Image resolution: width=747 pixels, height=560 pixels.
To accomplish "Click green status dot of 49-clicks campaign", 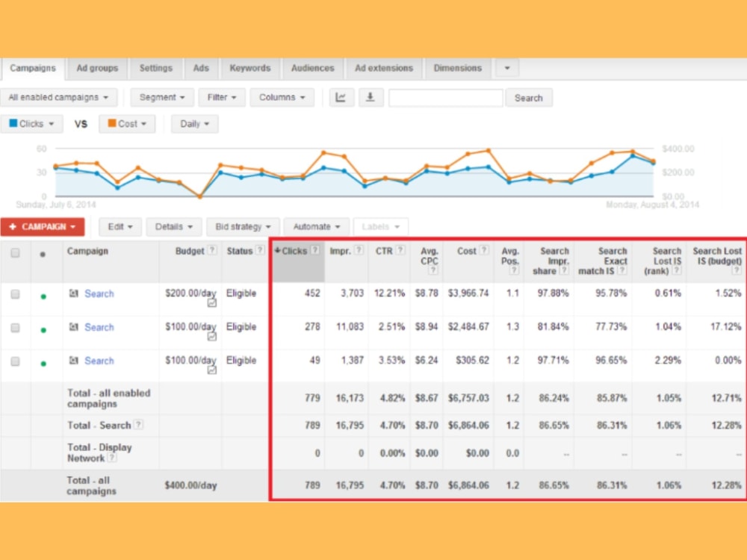I will (x=43, y=364).
